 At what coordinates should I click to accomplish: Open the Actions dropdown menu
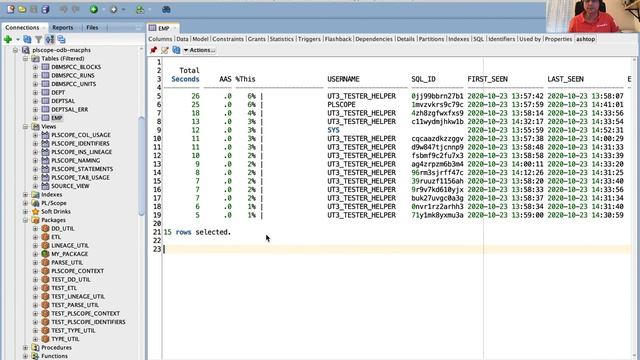[199, 50]
